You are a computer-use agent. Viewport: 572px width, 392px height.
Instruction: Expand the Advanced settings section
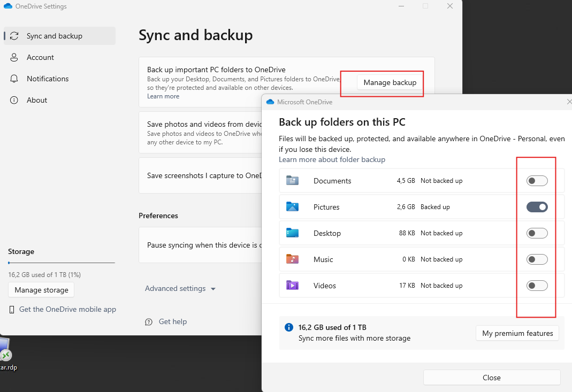(180, 288)
